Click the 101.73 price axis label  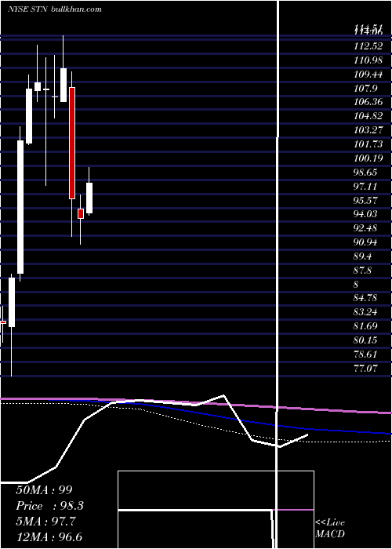point(368,144)
